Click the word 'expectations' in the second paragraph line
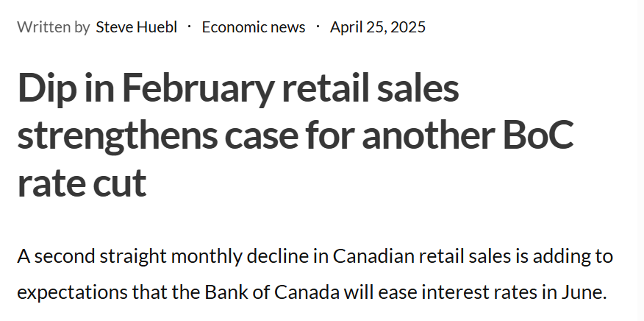Screen dimensions: 644x321 72,294
